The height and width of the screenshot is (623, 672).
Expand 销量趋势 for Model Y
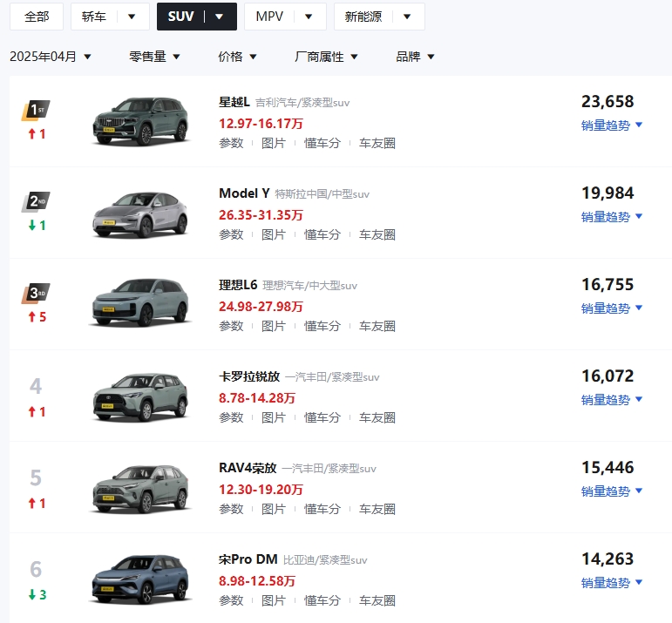pyautogui.click(x=612, y=217)
